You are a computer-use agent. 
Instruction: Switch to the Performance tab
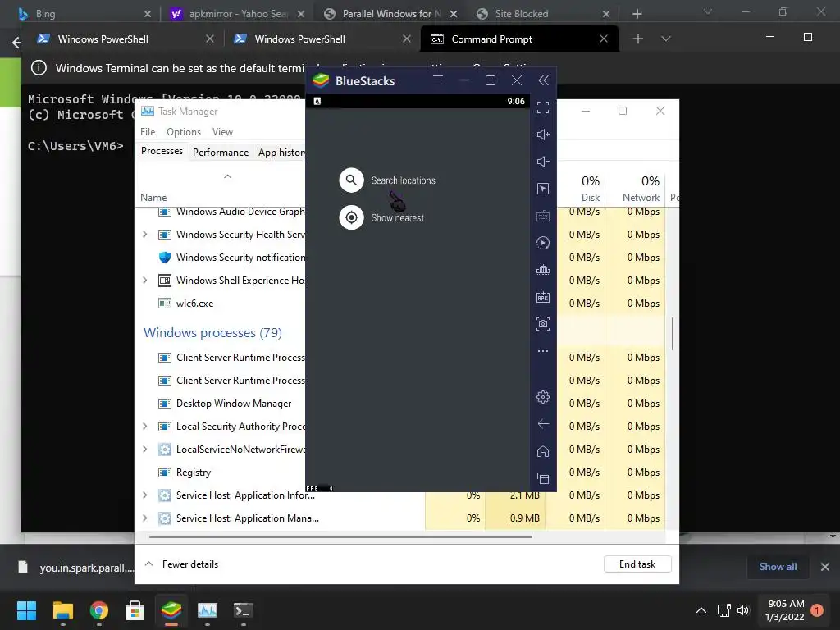pyautogui.click(x=221, y=152)
